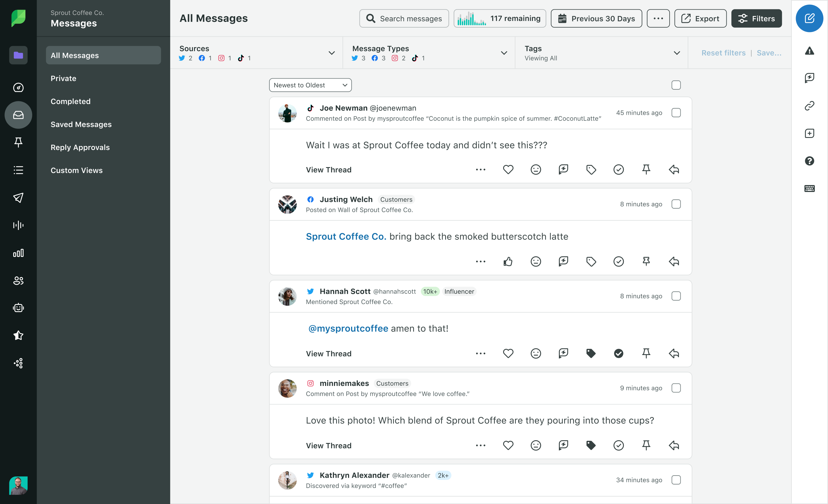828x504 pixels.
Task: Check the select-all messages checkbox
Action: [676, 85]
